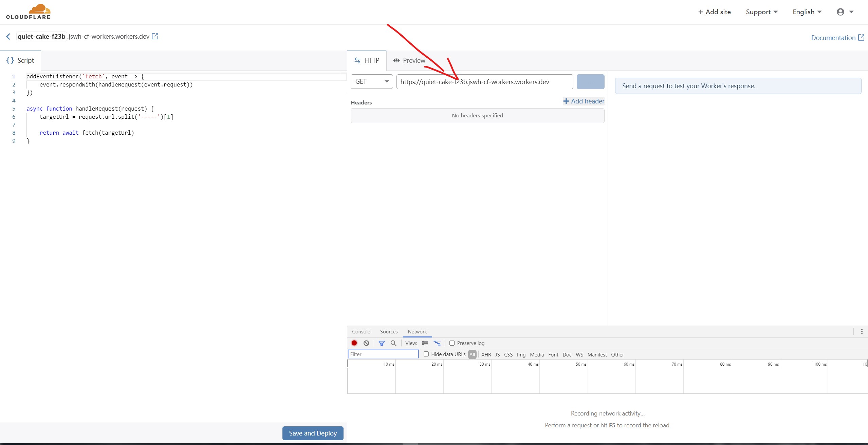Click the Add header link
Viewport: 868px width, 445px height.
tap(584, 101)
